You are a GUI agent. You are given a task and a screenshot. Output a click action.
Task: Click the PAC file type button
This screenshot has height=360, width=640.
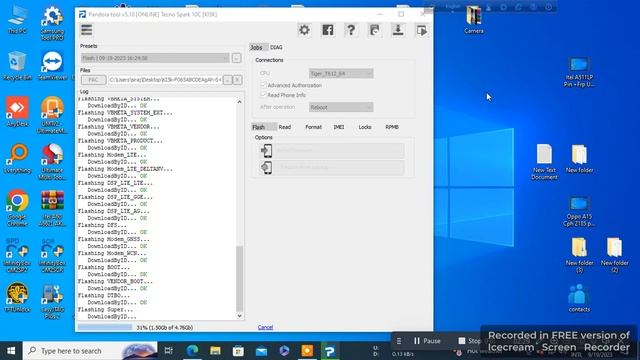93,80
